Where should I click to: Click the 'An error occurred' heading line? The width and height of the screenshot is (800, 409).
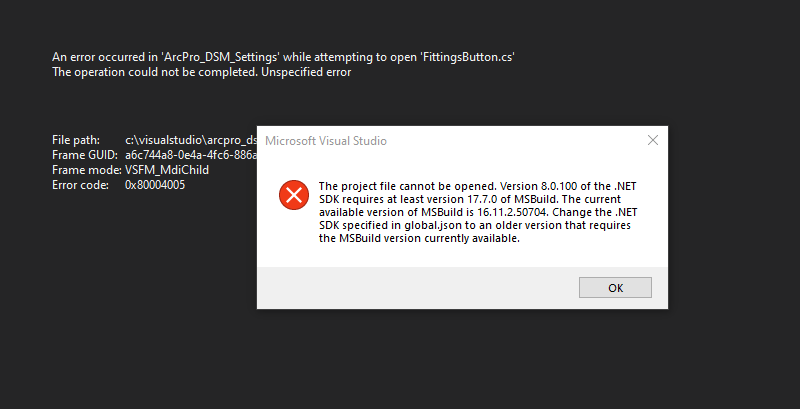pos(283,57)
